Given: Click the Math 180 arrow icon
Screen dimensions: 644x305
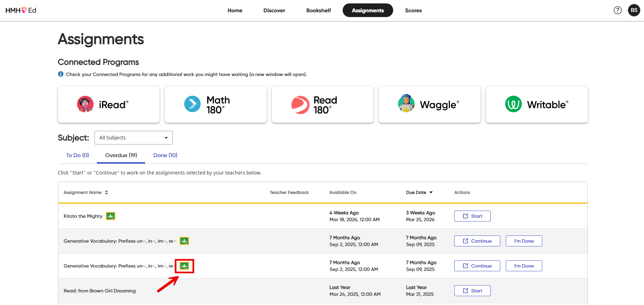Looking at the screenshot, I should click(192, 104).
